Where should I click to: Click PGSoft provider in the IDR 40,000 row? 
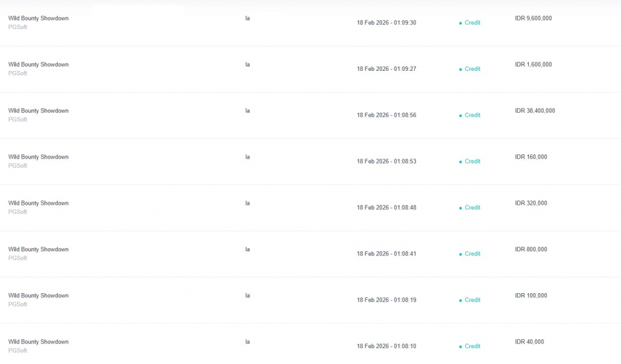[18, 351]
